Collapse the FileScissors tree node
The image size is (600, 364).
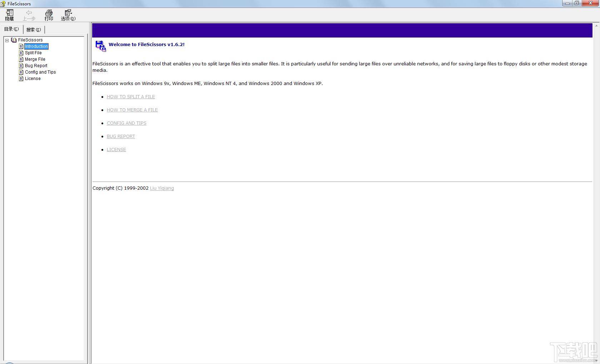[7, 40]
